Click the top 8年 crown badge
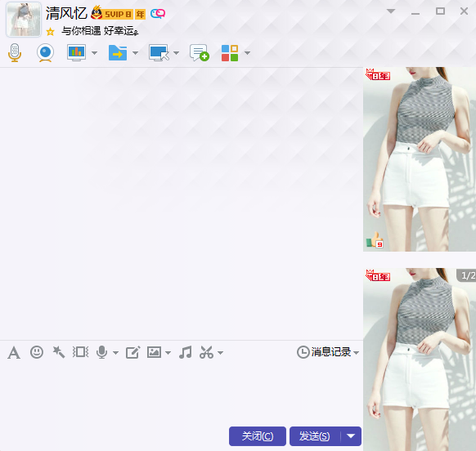476x451 pixels. click(378, 74)
